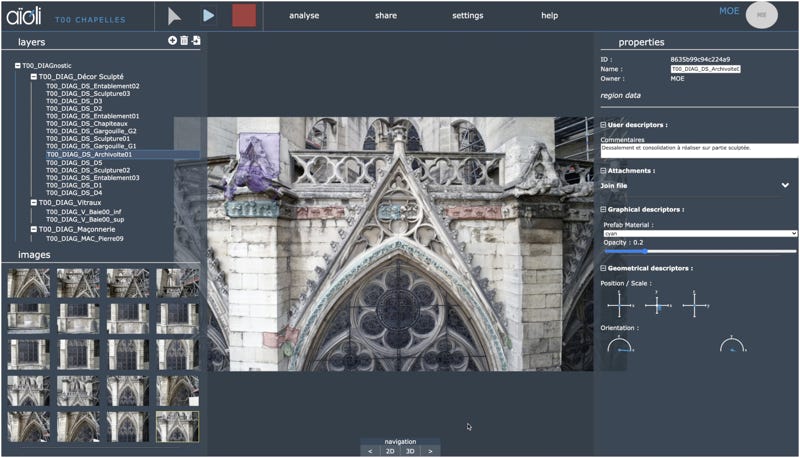Open the MOE user avatar
Screen dimensions: 800x458
point(762,15)
